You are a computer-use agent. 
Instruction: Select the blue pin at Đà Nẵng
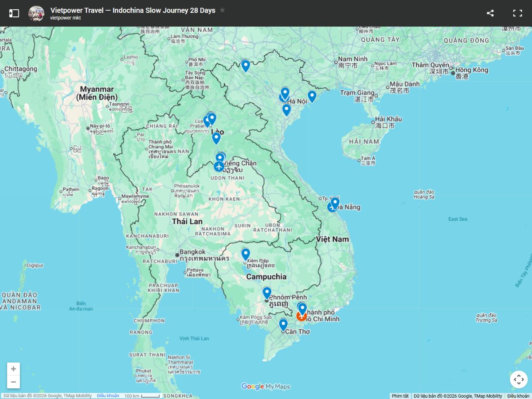pyautogui.click(x=335, y=203)
